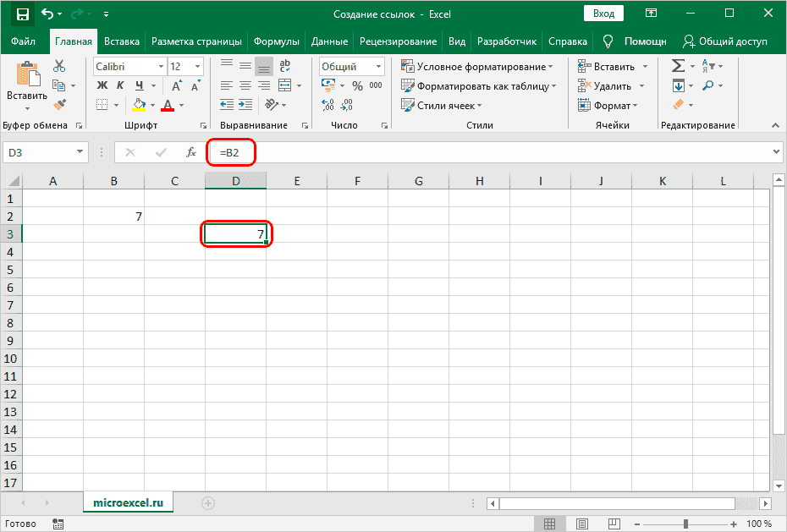Toggle bold Ж formatting
This screenshot has height=532, width=787.
click(102, 85)
